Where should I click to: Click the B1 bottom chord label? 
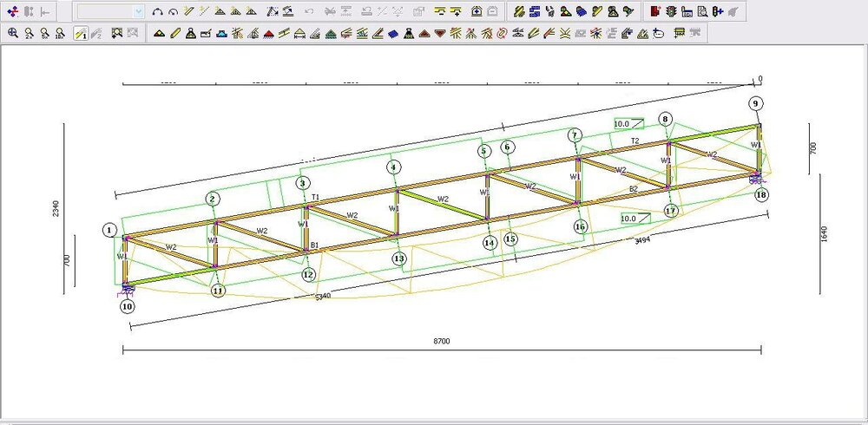tap(316, 245)
